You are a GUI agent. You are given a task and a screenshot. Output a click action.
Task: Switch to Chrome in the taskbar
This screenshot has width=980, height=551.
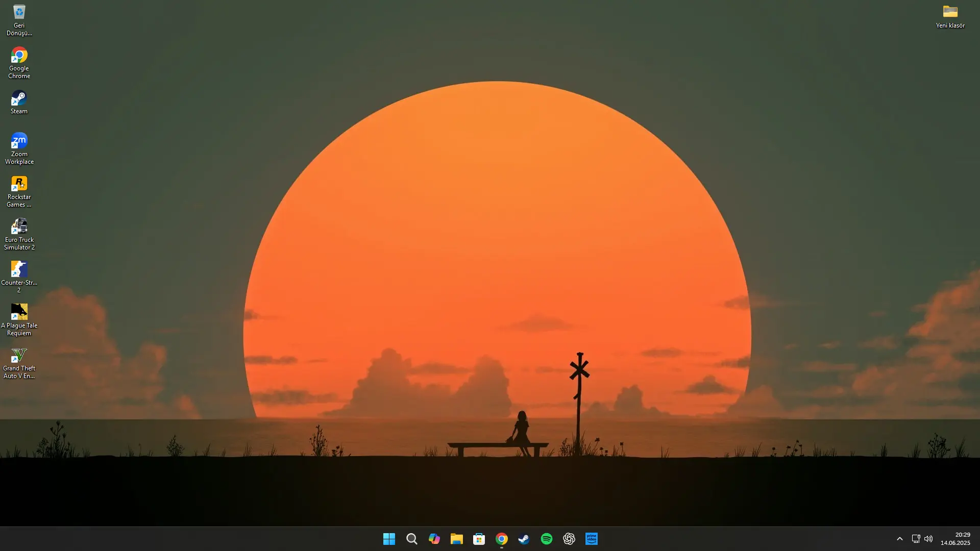click(501, 539)
